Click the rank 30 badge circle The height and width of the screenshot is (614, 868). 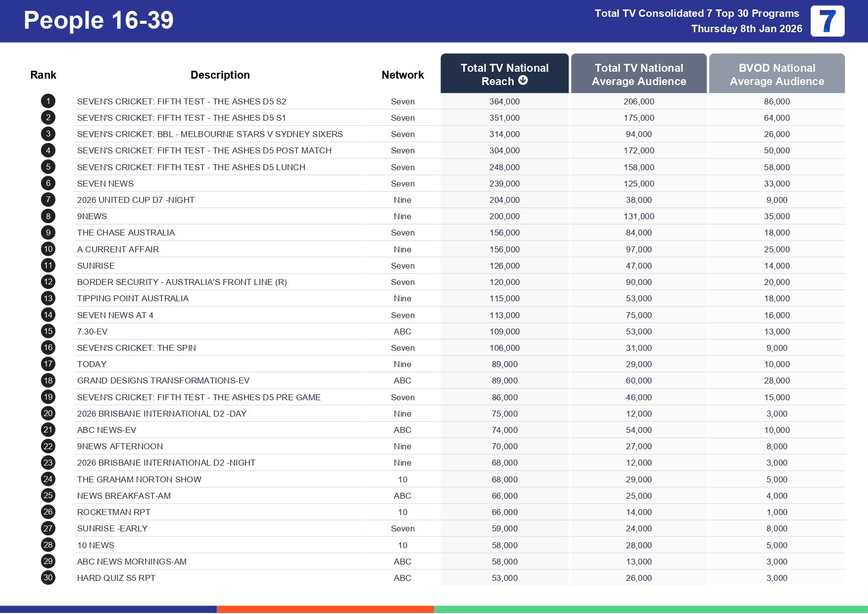tap(48, 577)
